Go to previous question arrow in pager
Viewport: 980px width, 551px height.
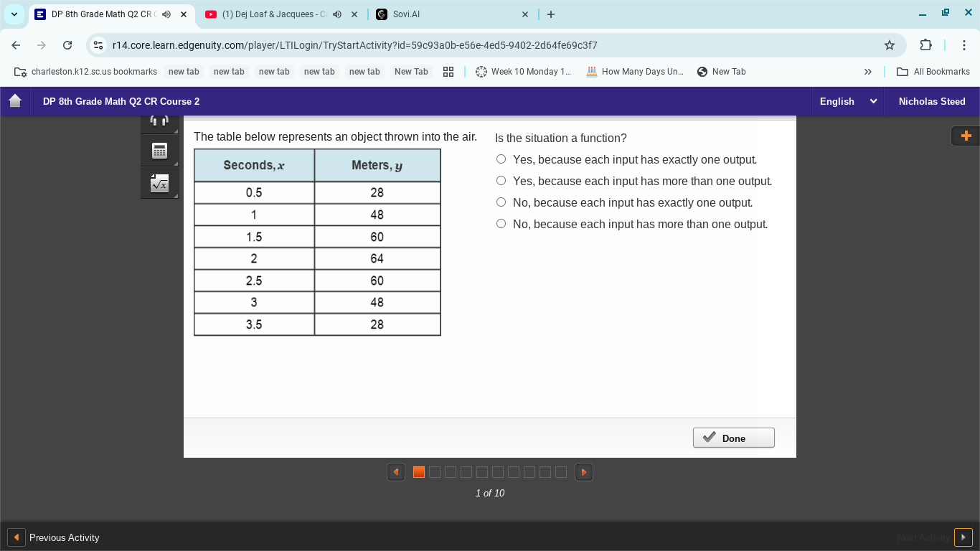(x=396, y=472)
